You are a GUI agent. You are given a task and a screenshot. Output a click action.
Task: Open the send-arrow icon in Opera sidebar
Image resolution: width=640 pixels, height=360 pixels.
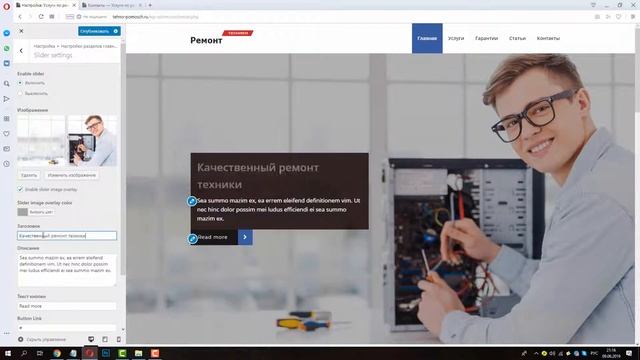coord(7,99)
